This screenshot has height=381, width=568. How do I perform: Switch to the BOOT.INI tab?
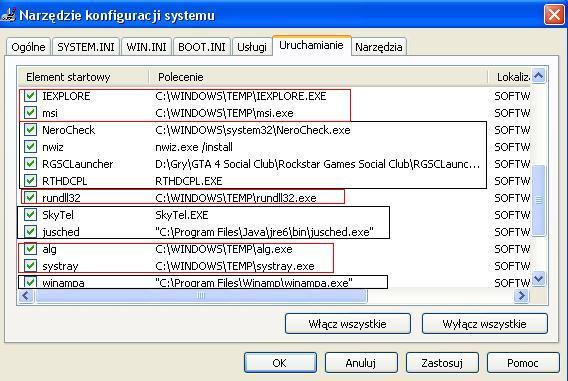point(202,47)
